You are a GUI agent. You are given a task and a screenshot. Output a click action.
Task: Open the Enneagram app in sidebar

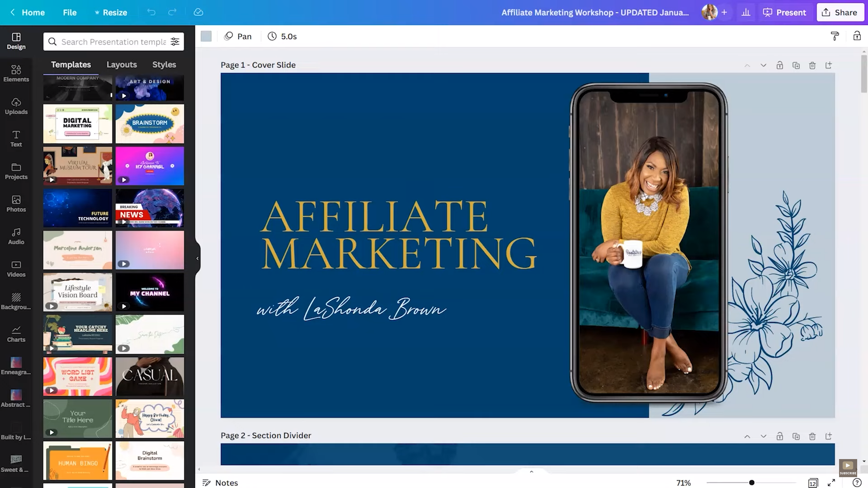16,366
